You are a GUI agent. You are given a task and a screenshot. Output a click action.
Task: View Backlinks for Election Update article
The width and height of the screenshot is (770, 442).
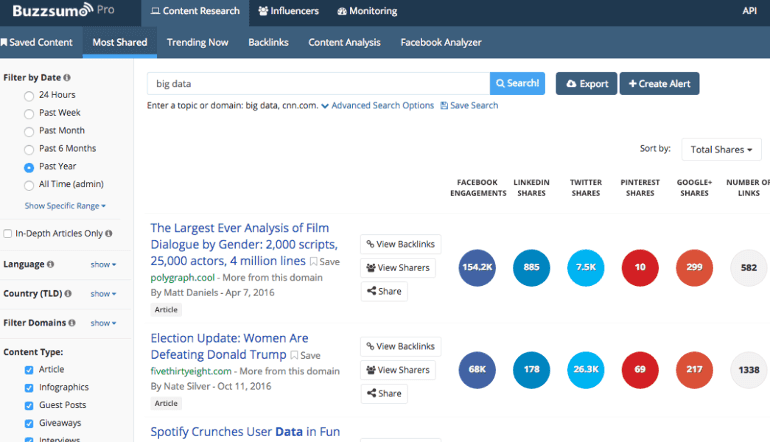401,346
